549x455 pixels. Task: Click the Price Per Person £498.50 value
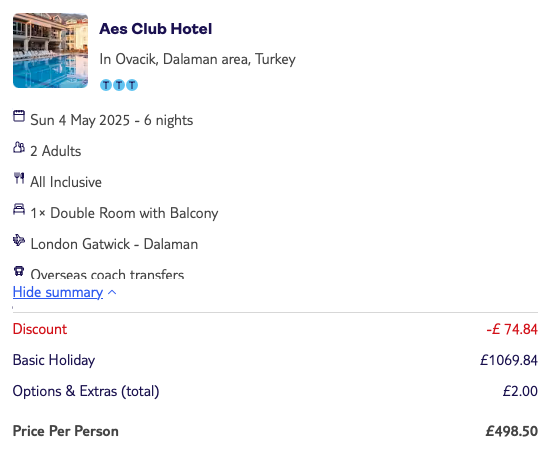pos(512,431)
